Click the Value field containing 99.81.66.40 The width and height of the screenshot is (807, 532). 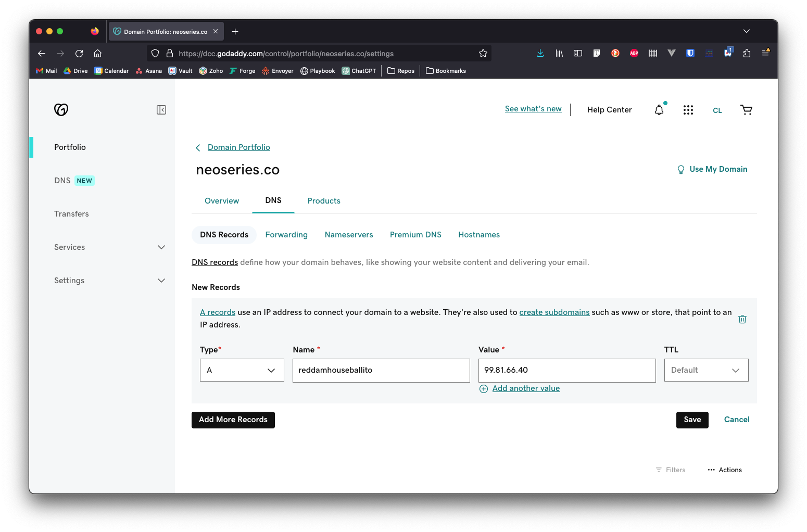566,370
